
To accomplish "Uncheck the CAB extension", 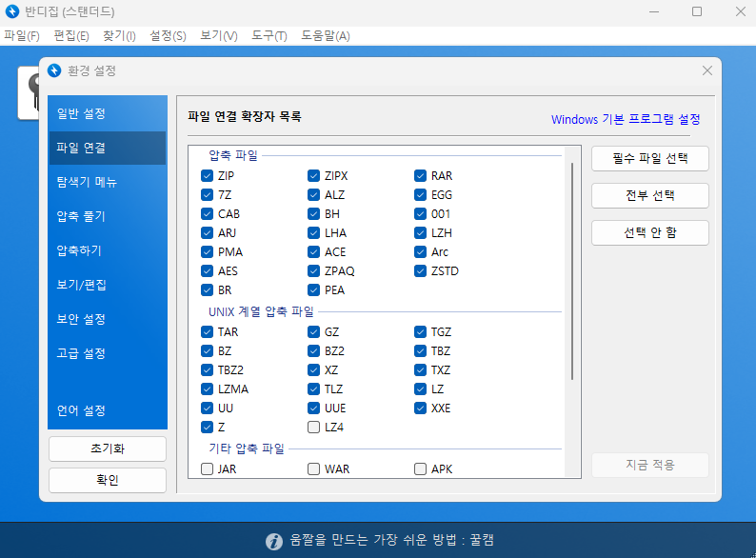I will tap(207, 213).
